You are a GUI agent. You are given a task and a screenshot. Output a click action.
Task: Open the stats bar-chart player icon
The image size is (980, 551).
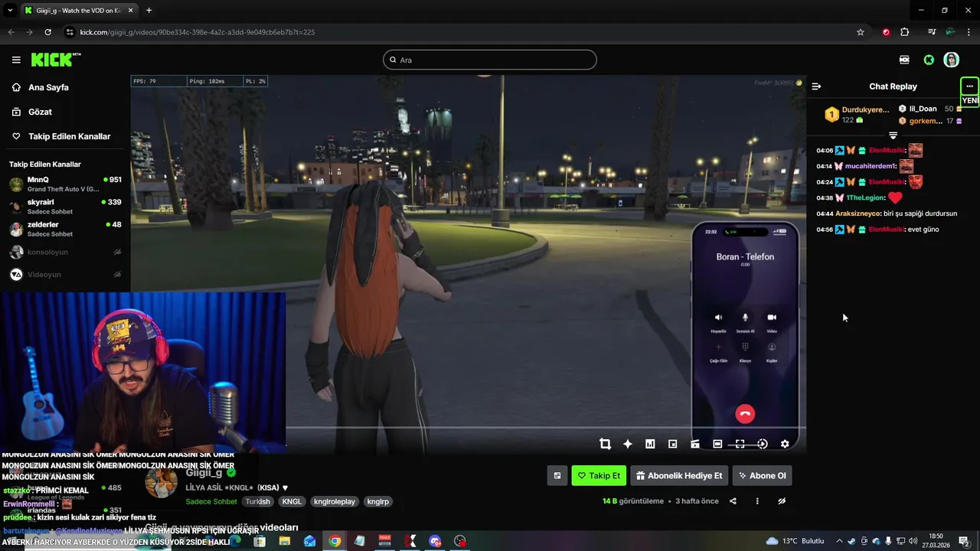650,444
